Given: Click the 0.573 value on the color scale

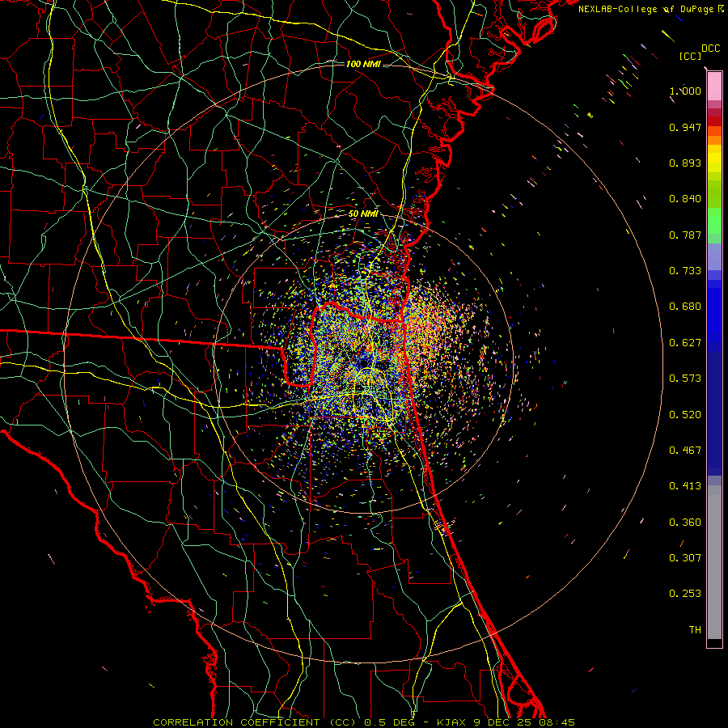Looking at the screenshot, I should click(685, 379).
